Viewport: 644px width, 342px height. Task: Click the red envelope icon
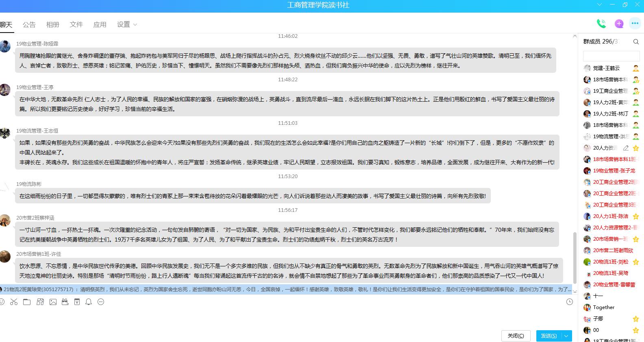click(77, 302)
